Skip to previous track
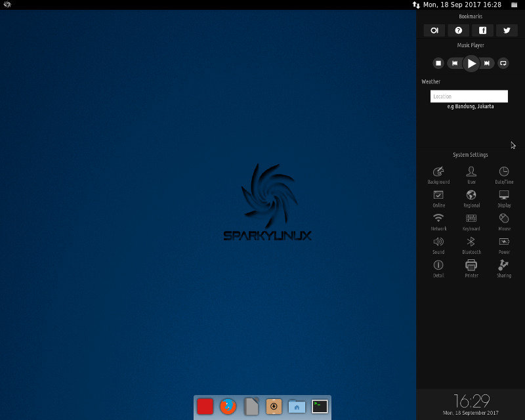 [x=455, y=63]
